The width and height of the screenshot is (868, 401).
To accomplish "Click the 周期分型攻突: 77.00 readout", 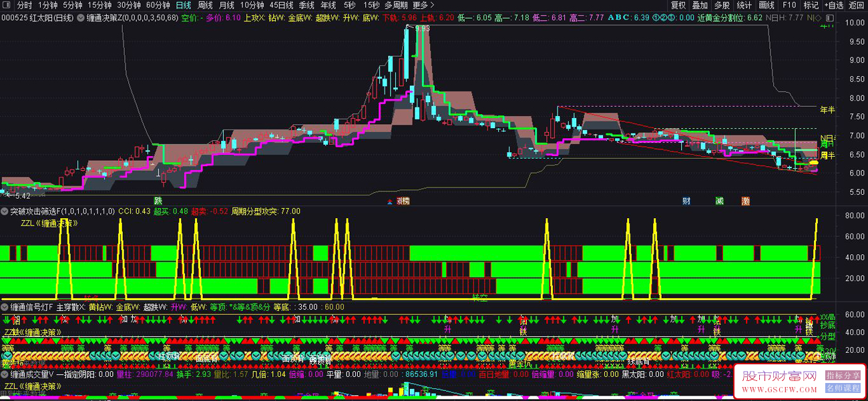I will 266,212.
